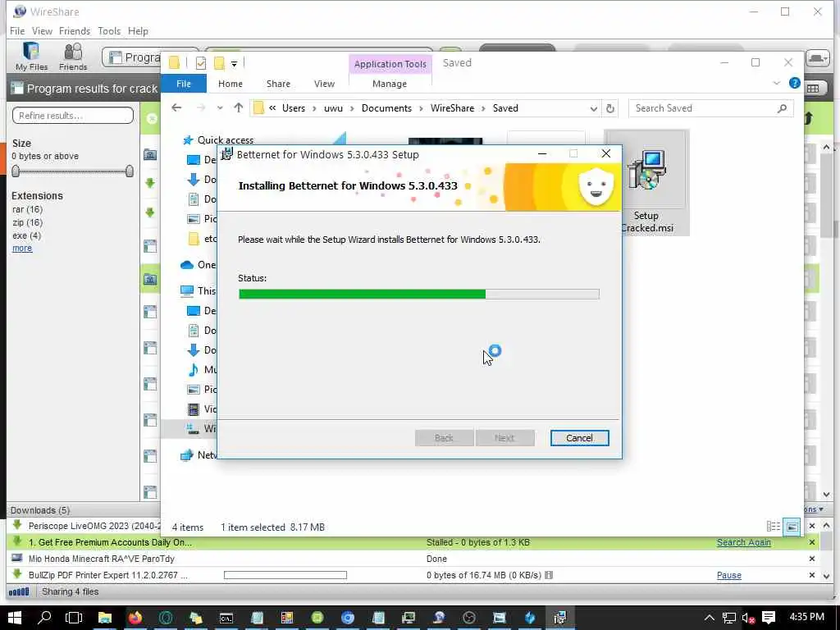The image size is (840, 630).
Task: Open WireShare Friends menu
Action: coord(75,31)
